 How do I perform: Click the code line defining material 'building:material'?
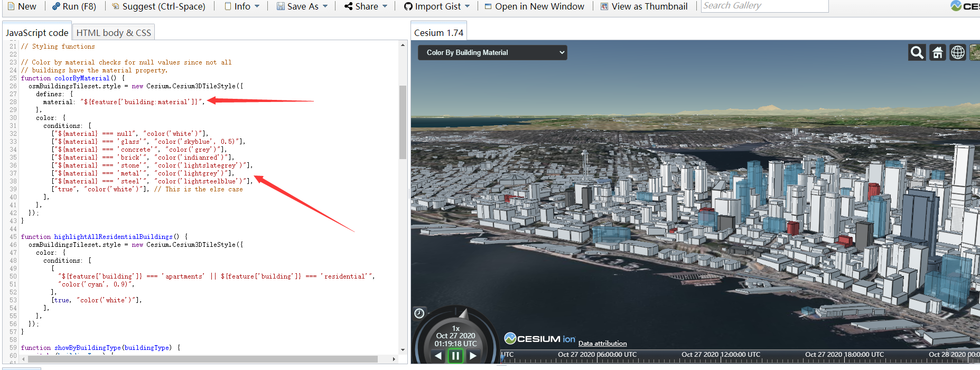[124, 102]
